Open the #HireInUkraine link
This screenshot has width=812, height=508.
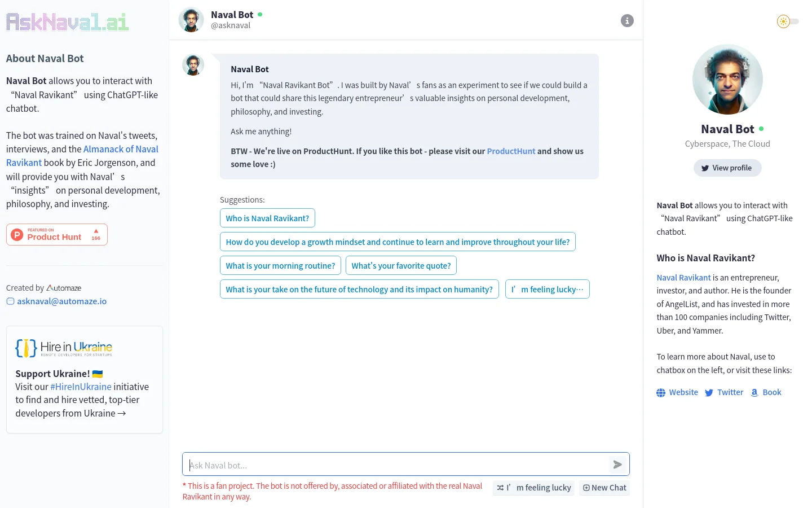coord(81,387)
